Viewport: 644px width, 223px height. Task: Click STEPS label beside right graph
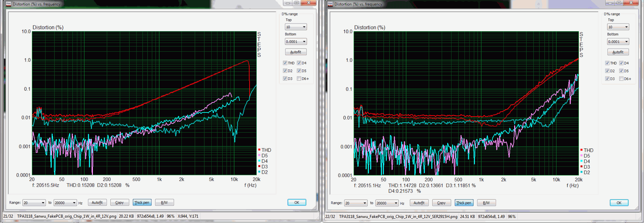(581, 45)
